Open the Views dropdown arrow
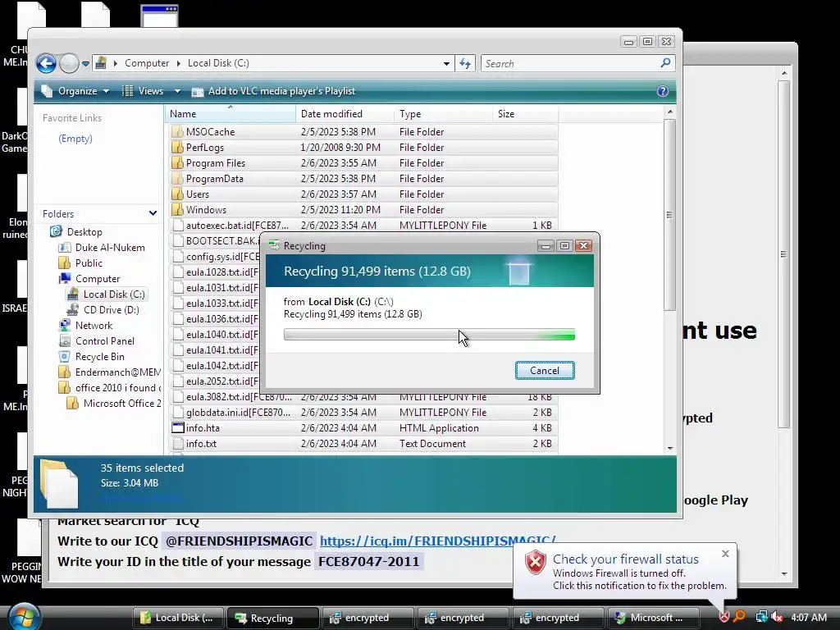Viewport: 840px width, 630px height. coord(177,91)
